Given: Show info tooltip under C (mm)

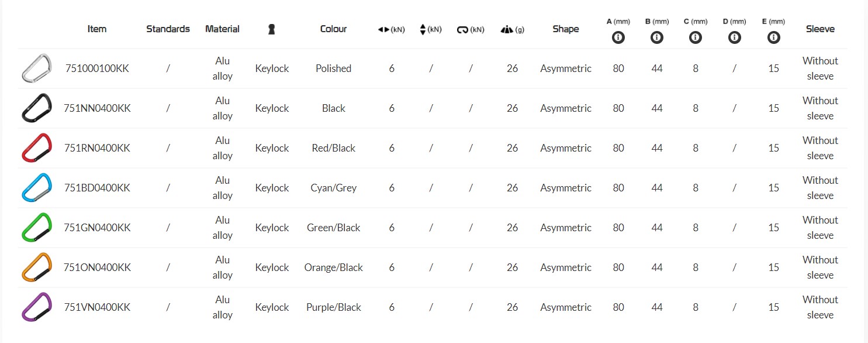Looking at the screenshot, I should (696, 37).
